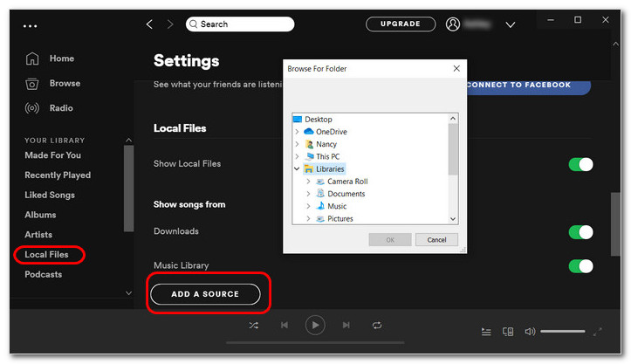Select the Nancy folder
This screenshot has height=364, width=631.
click(x=326, y=144)
